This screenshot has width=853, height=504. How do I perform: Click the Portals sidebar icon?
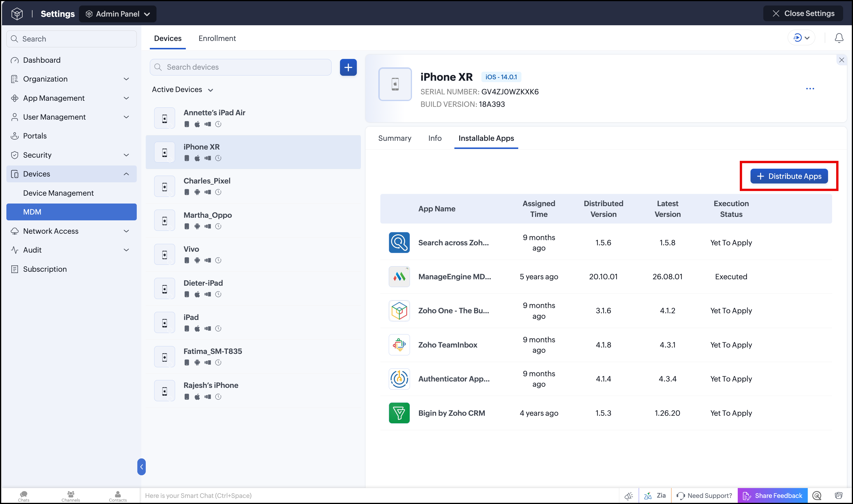tap(15, 136)
